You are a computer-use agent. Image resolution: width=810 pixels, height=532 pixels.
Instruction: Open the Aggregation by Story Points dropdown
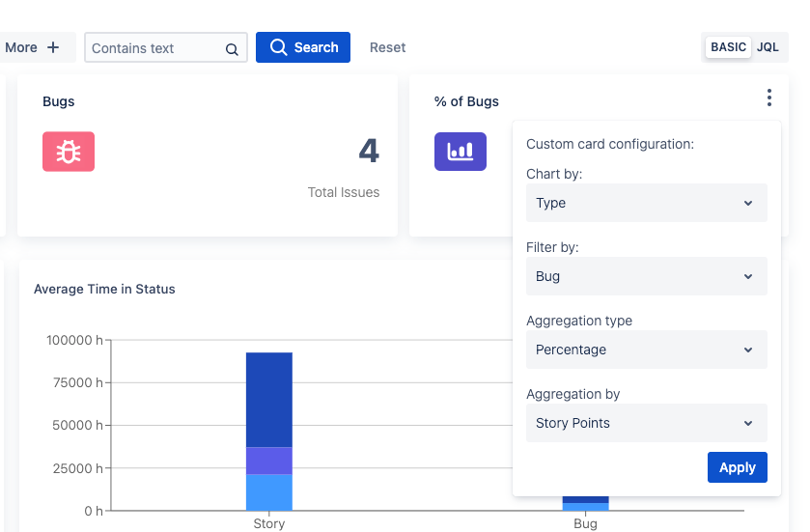646,423
